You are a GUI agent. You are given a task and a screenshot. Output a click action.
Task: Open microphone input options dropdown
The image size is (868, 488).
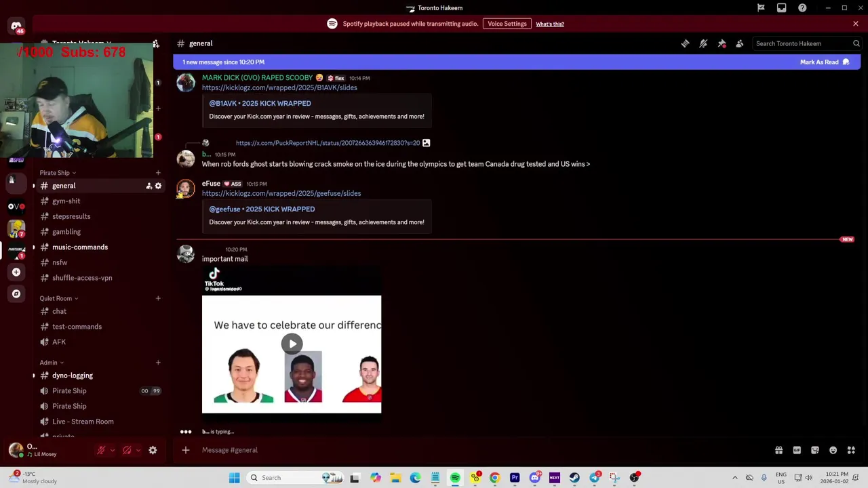coord(112,450)
